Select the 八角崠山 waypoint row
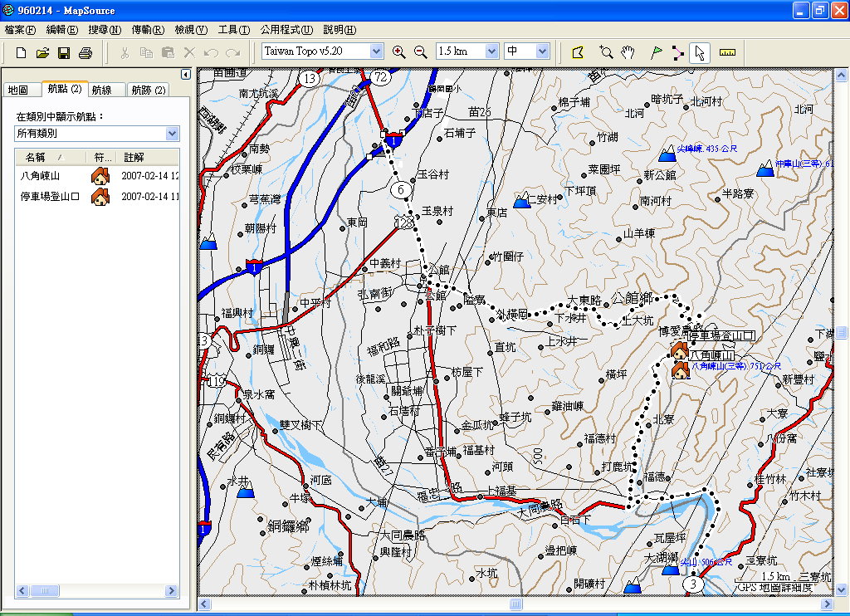The image size is (850, 616). pyautogui.click(x=97, y=176)
